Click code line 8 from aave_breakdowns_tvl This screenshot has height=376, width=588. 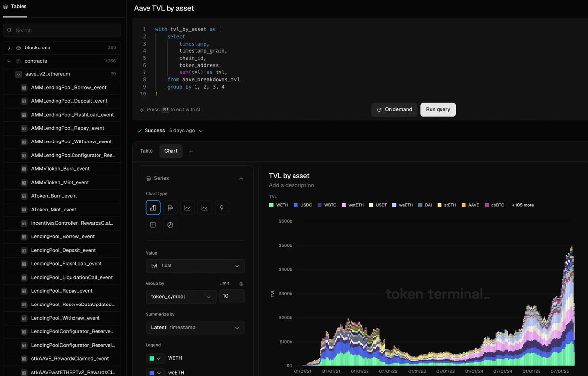coord(203,79)
